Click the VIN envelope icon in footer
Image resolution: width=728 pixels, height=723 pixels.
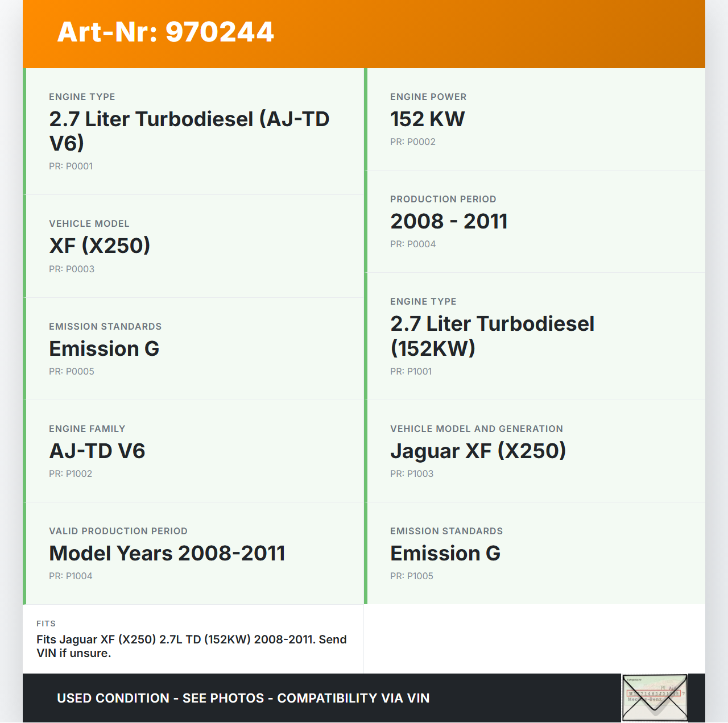655,697
